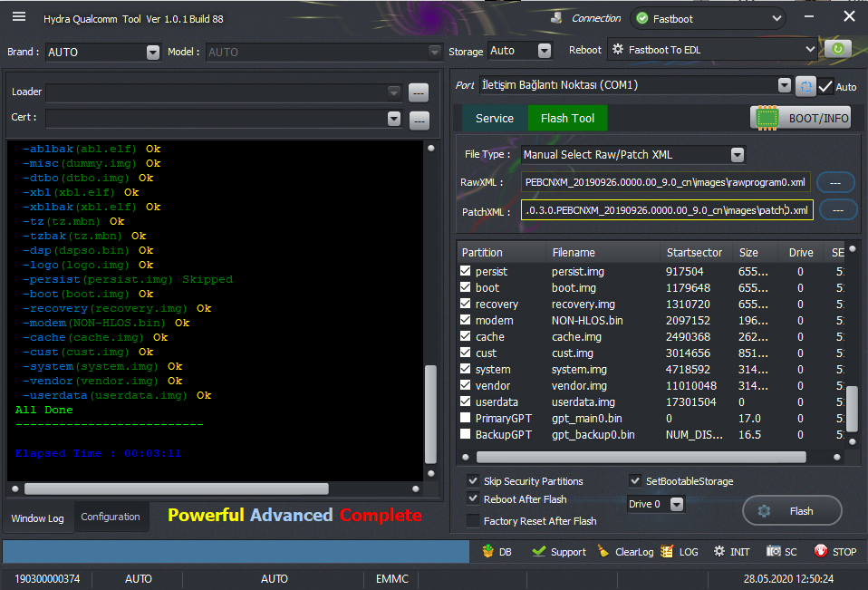
Task: Click the green reboot execute icon
Action: [x=837, y=49]
